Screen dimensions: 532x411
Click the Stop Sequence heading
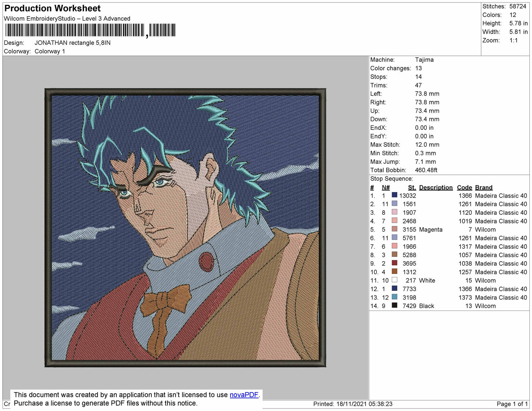click(391, 178)
